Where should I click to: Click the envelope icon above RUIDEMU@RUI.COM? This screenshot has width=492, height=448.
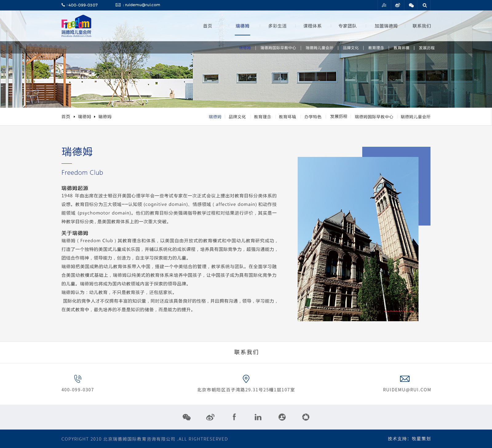[x=405, y=379]
